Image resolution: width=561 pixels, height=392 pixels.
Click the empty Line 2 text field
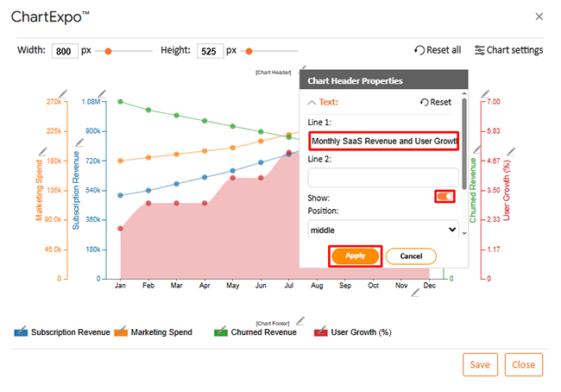pos(383,178)
